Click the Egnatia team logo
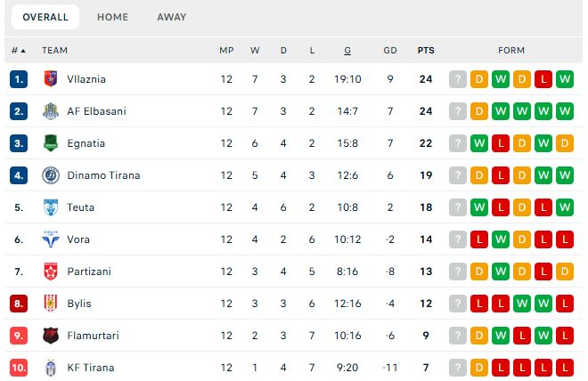Image resolution: width=588 pixels, height=381 pixels. (x=50, y=143)
